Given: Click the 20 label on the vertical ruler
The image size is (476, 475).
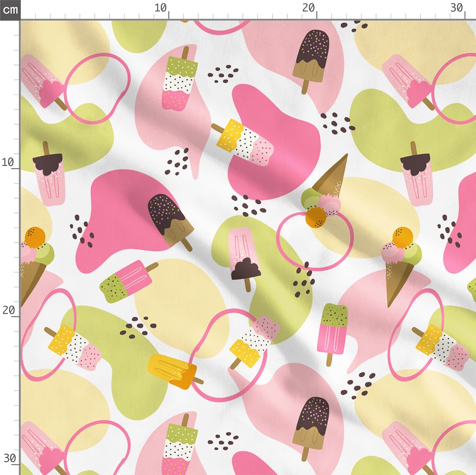Looking at the screenshot, I should pos(8,310).
